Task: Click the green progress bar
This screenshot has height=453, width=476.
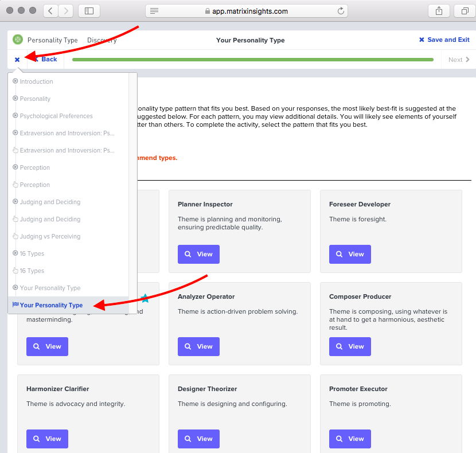Action: [x=253, y=60]
